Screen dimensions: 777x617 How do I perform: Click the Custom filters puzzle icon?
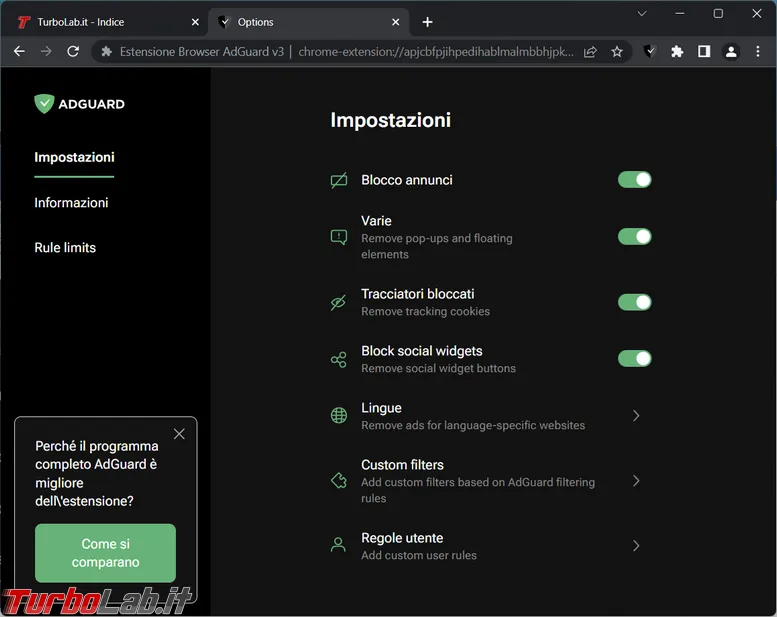(x=339, y=480)
